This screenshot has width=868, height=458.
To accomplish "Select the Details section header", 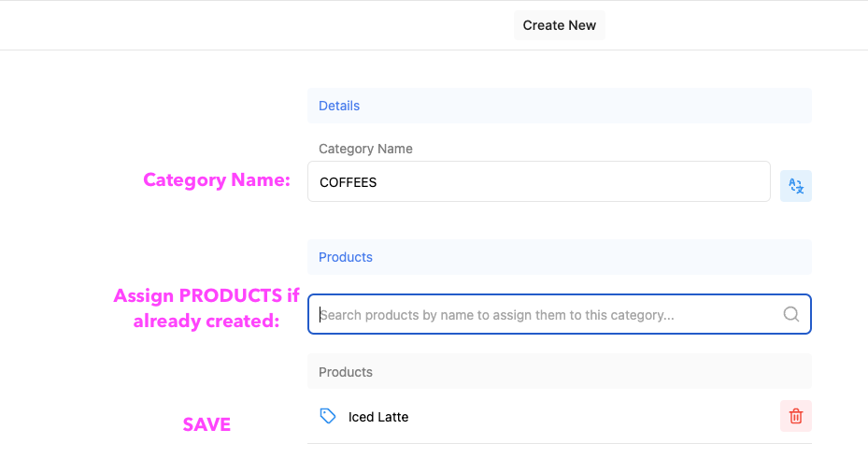I will [x=559, y=106].
